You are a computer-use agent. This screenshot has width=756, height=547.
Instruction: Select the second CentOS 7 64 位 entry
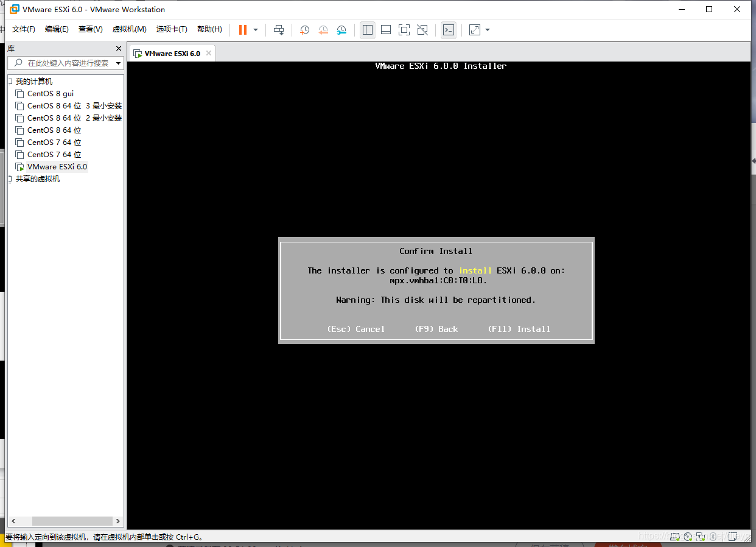click(x=54, y=155)
